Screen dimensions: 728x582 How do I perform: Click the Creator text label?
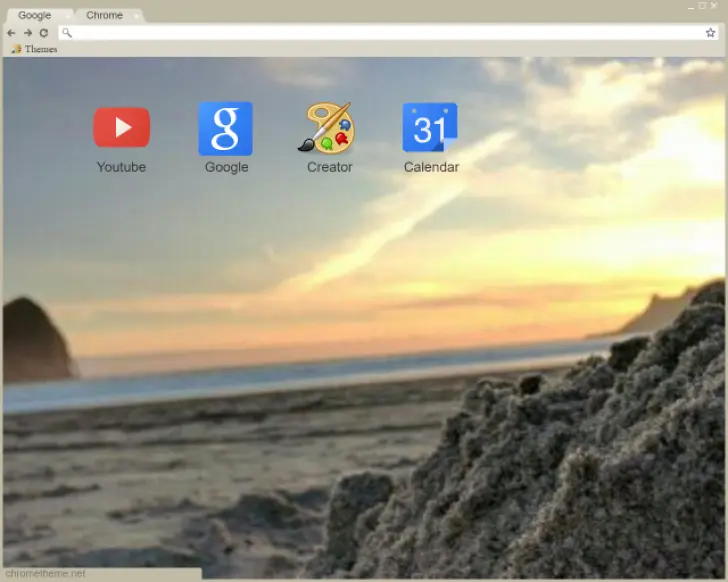tap(329, 167)
